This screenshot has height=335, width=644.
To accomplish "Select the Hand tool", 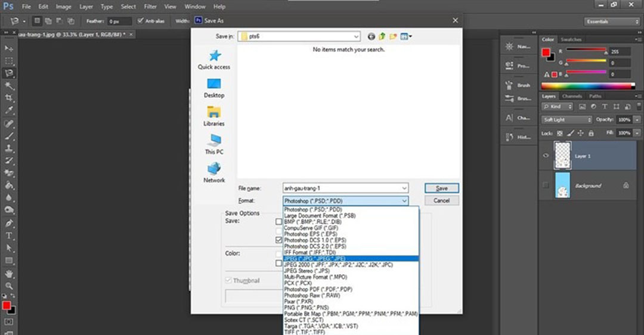I will tap(8, 274).
